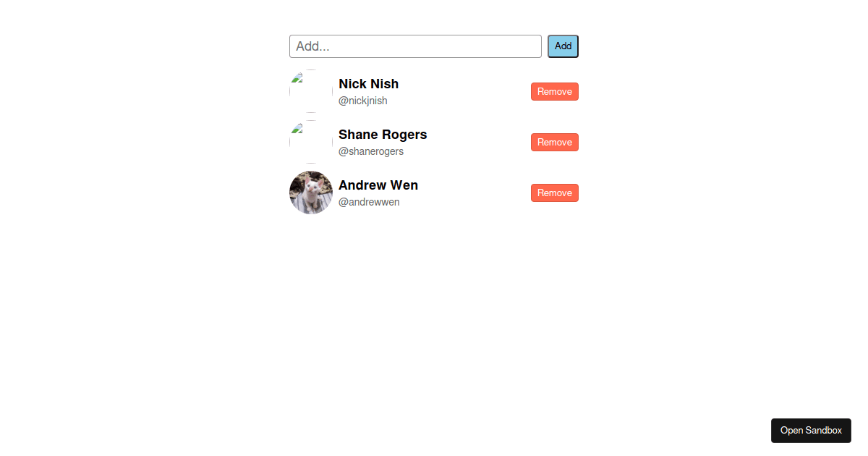868x456 pixels.
Task: Remove Nick Nish from the list
Action: point(555,91)
